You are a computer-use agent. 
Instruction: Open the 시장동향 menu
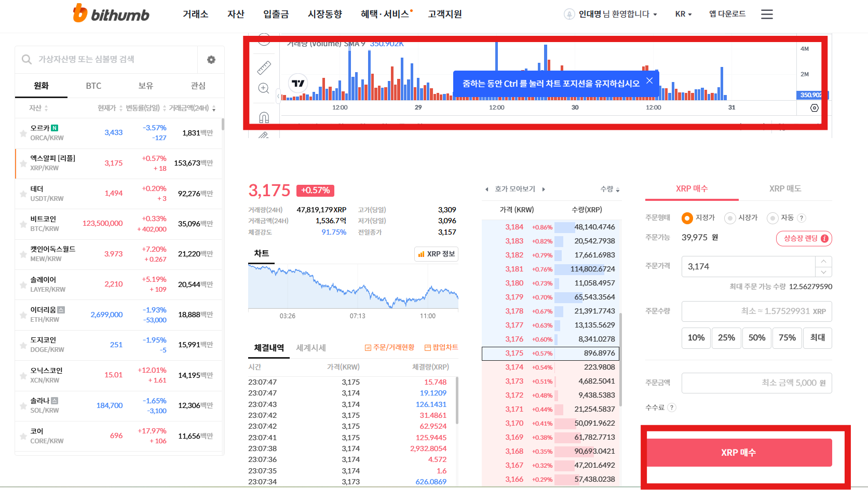tap(325, 14)
